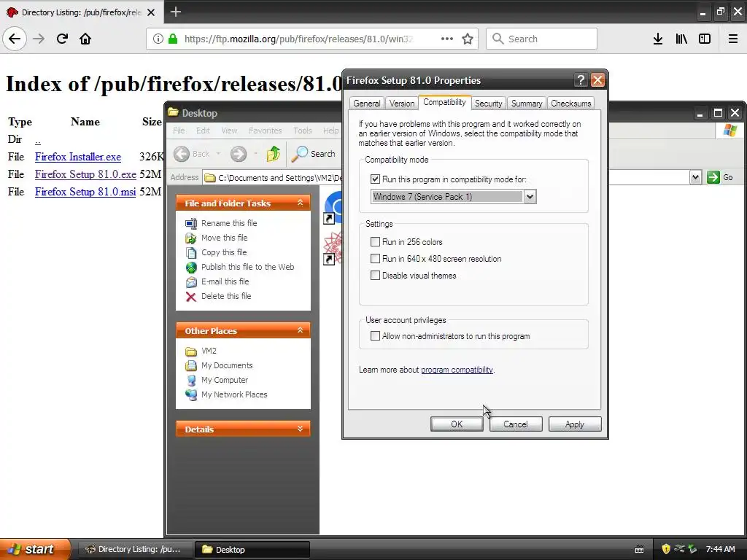Viewport: 747px width, 560px height.
Task: Open the browser hamburger menu
Action: tap(733, 39)
